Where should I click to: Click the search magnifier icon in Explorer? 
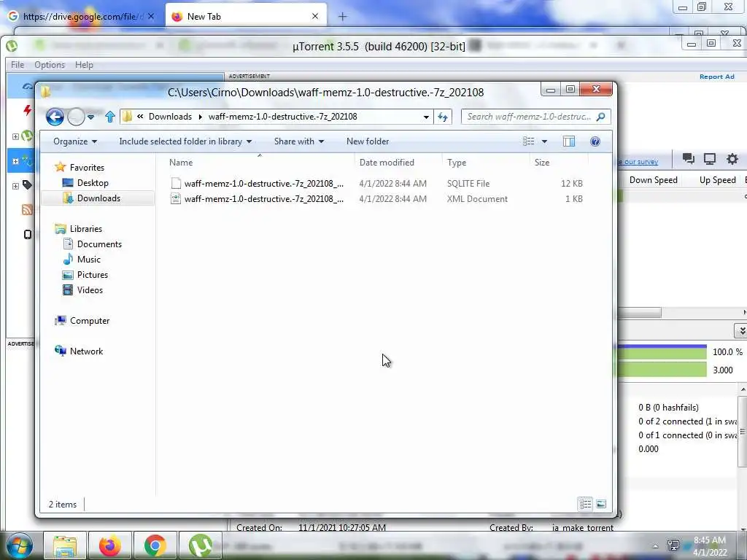pyautogui.click(x=601, y=117)
